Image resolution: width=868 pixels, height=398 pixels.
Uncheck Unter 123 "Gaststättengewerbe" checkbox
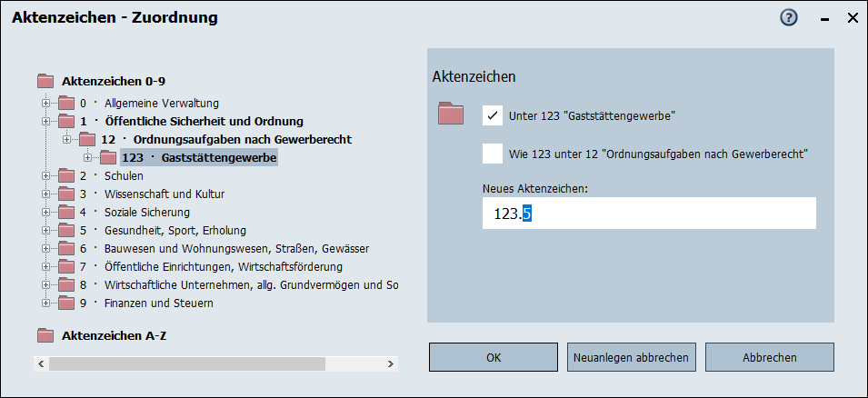[x=493, y=115]
